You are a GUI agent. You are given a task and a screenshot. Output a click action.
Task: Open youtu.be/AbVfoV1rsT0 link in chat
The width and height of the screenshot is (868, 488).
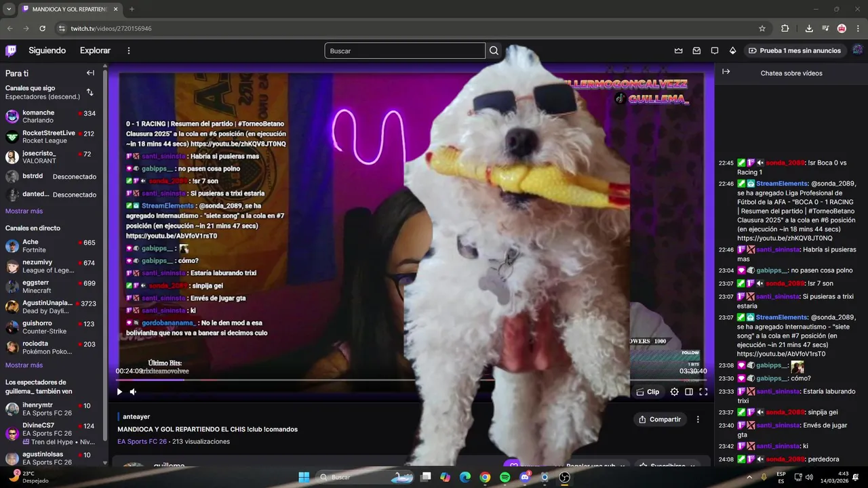point(781,354)
